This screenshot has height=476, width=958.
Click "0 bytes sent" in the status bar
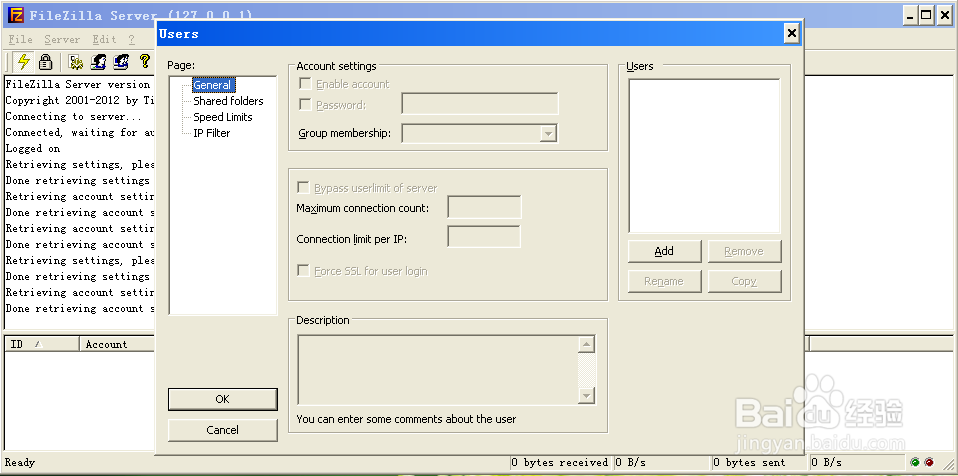[x=749, y=463]
